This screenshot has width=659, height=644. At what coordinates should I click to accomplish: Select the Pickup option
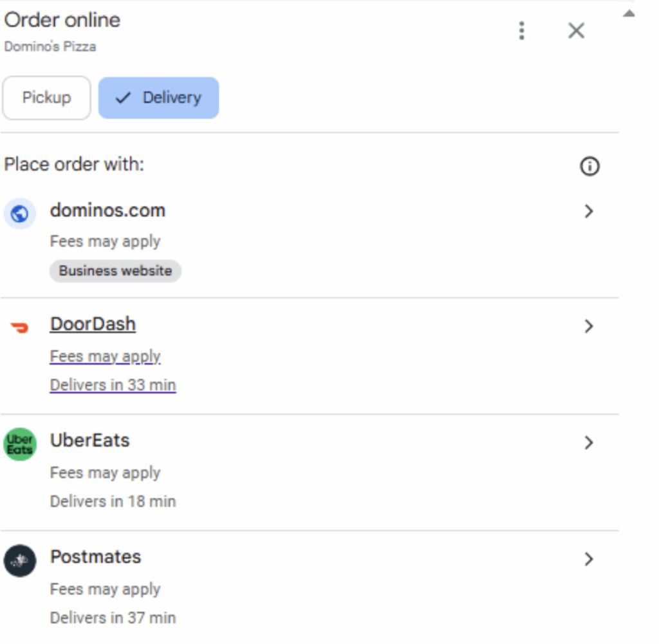click(x=46, y=98)
